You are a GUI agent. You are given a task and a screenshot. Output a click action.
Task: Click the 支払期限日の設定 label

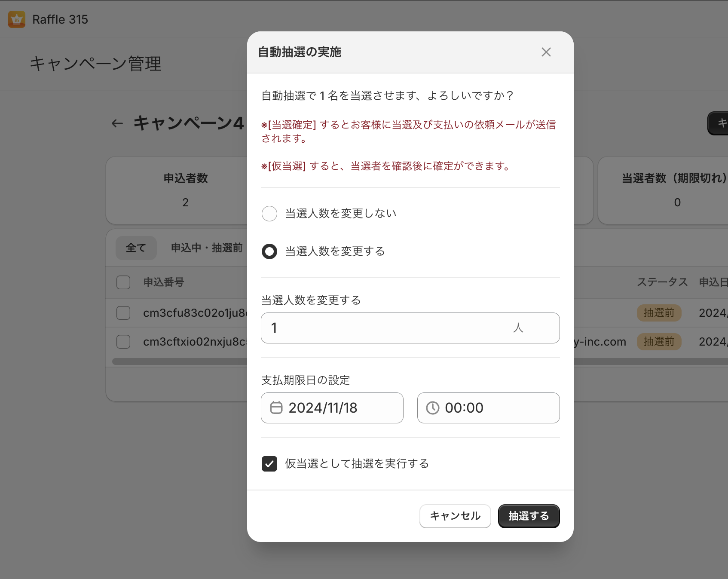[306, 380]
